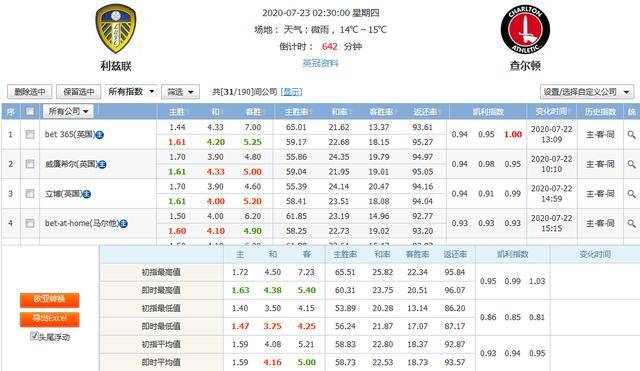This screenshot has width=640, height=371.
Task: Tick the checkbox for bet-at-home row
Action: coord(30,223)
